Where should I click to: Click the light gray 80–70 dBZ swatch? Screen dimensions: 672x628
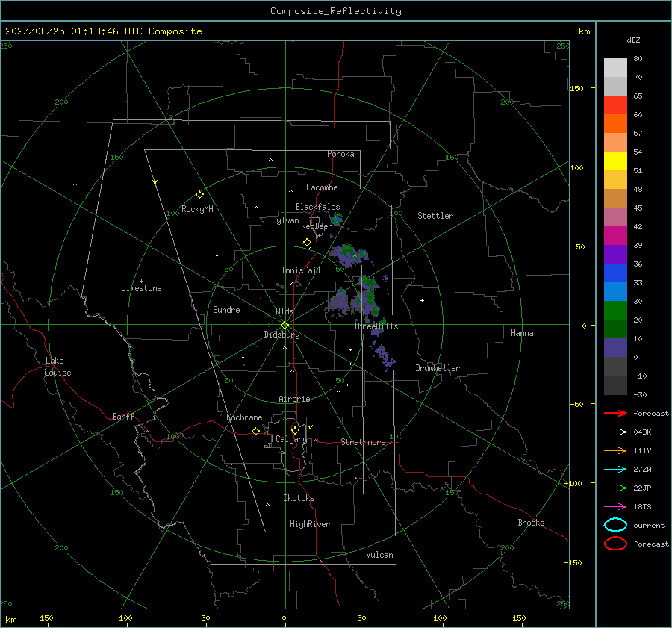pos(615,68)
